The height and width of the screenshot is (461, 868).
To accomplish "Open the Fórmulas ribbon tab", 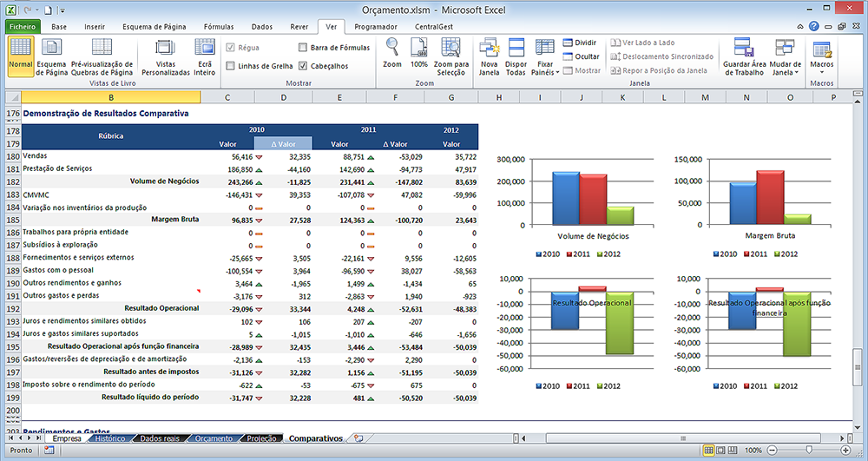I will click(219, 27).
